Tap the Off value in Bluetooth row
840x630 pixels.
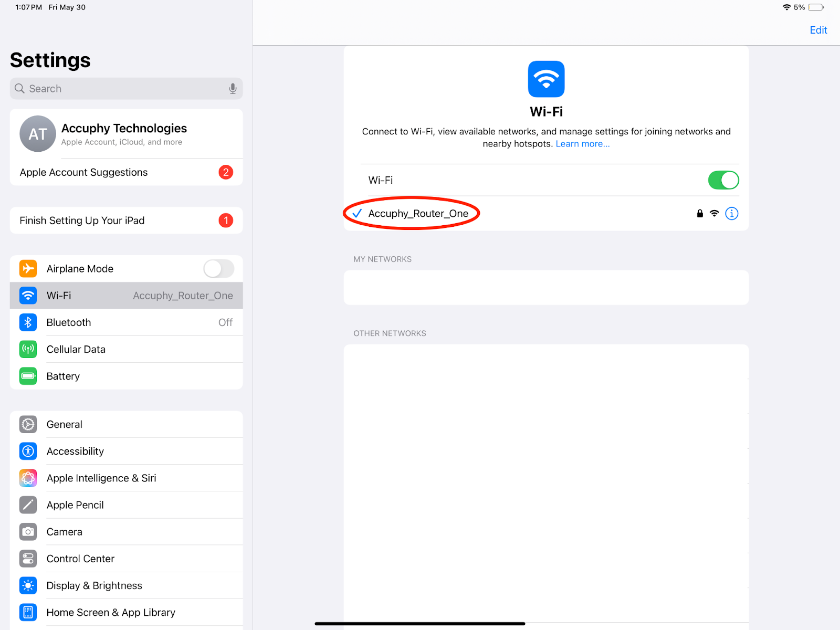226,322
